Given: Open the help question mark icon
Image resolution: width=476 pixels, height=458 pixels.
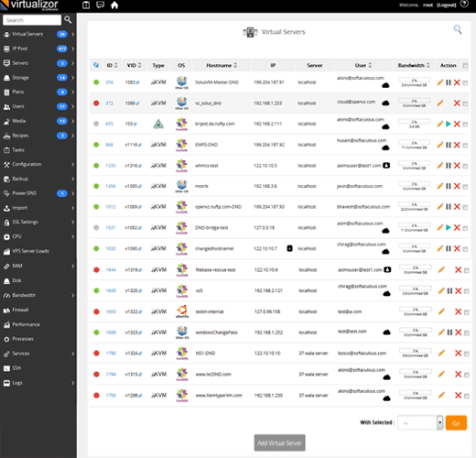Looking at the screenshot, I should click(464, 4).
